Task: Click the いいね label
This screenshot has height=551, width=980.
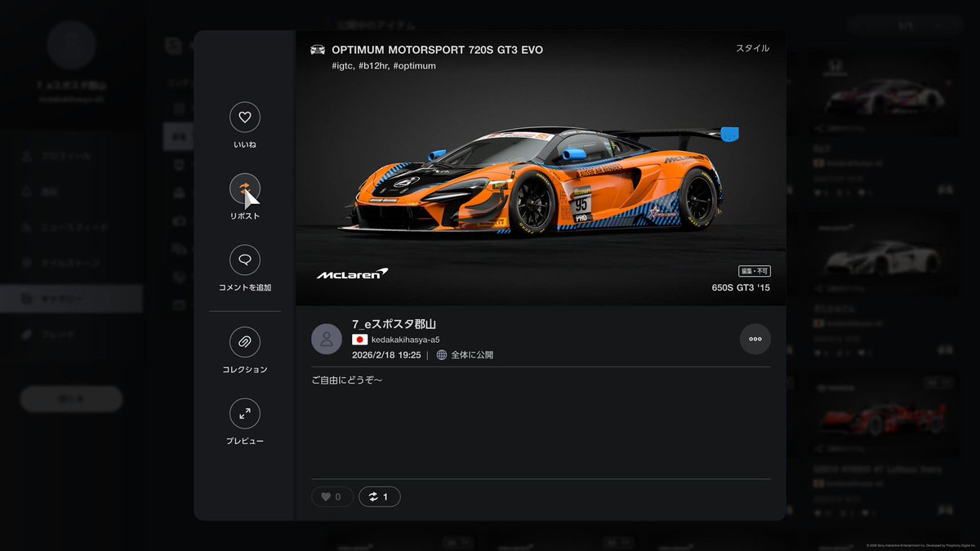Action: coord(245,144)
